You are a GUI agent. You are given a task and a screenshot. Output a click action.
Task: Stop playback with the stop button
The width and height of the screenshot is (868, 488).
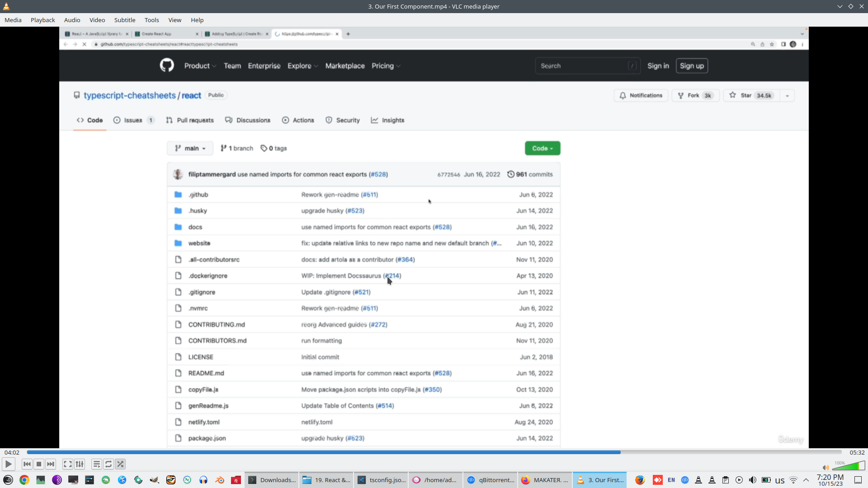[39, 464]
